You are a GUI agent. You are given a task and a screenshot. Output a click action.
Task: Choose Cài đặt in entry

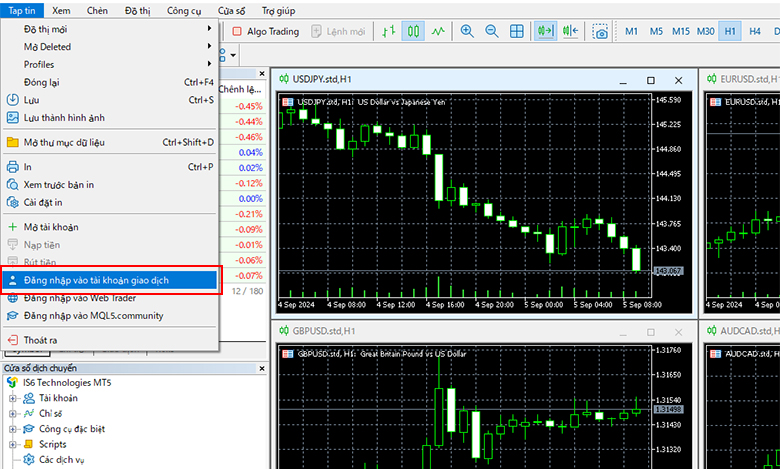point(110,202)
